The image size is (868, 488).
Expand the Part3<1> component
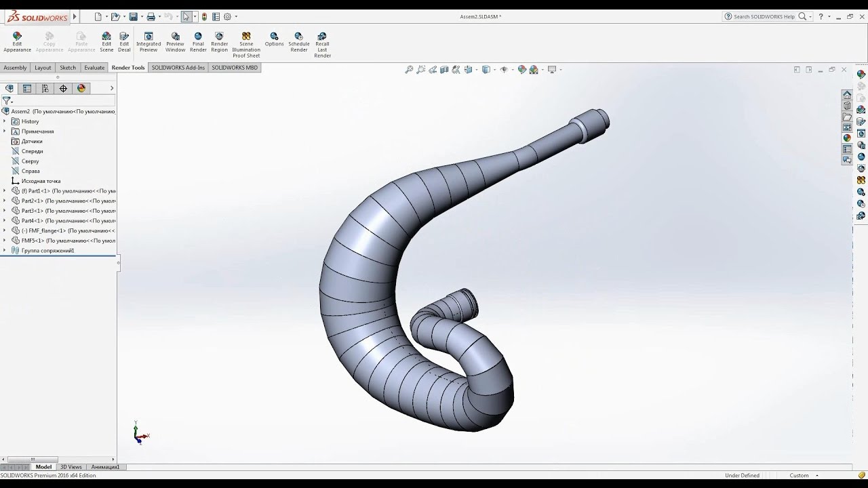tap(4, 211)
